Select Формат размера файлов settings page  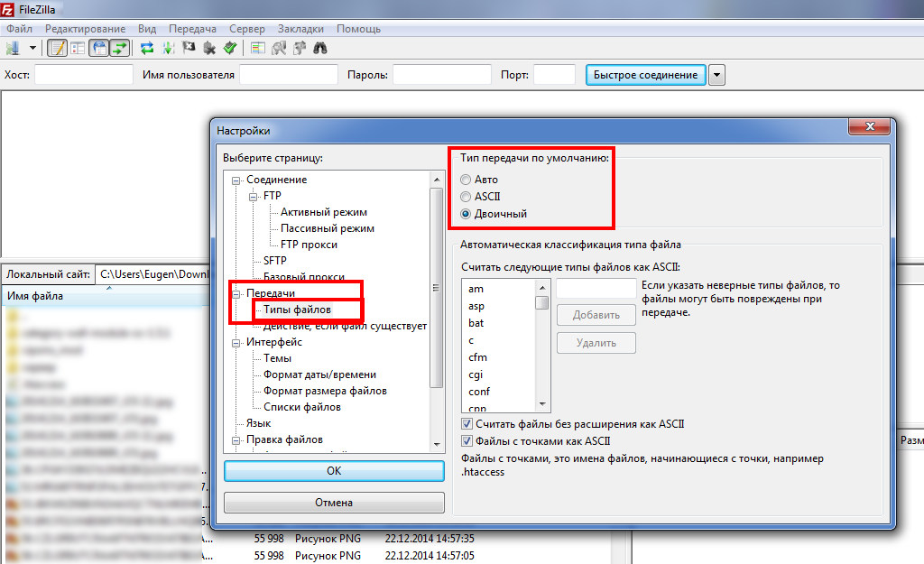point(325,391)
